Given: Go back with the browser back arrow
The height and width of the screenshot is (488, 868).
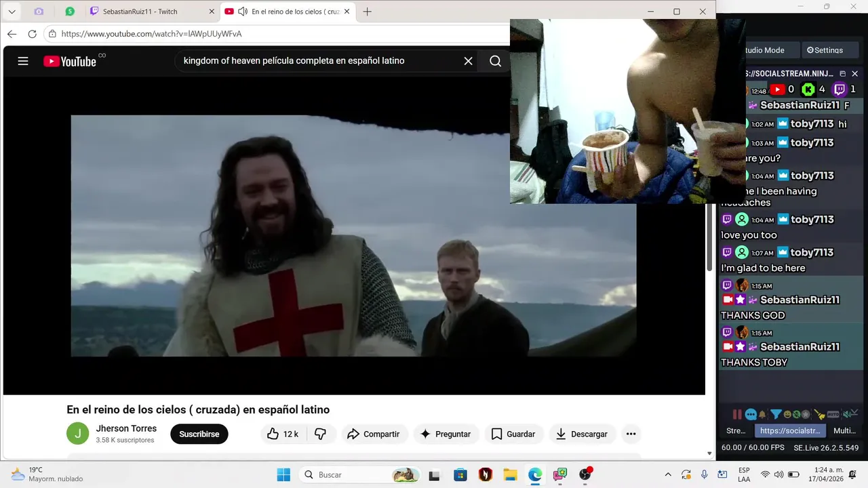Looking at the screenshot, I should click(x=12, y=34).
